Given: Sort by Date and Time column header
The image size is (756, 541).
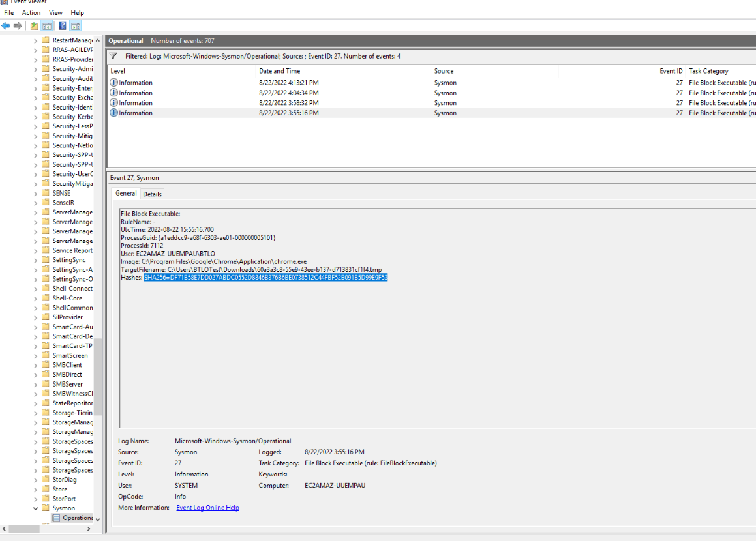Looking at the screenshot, I should (x=343, y=71).
